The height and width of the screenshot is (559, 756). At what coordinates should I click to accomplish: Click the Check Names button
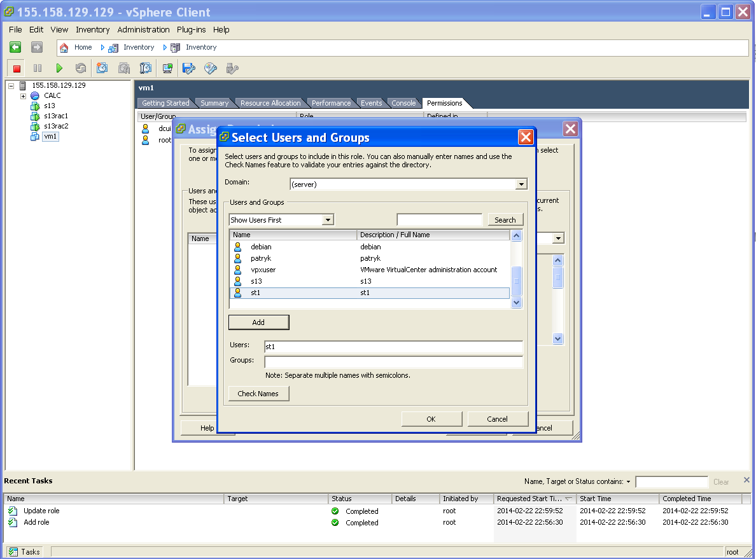click(258, 394)
